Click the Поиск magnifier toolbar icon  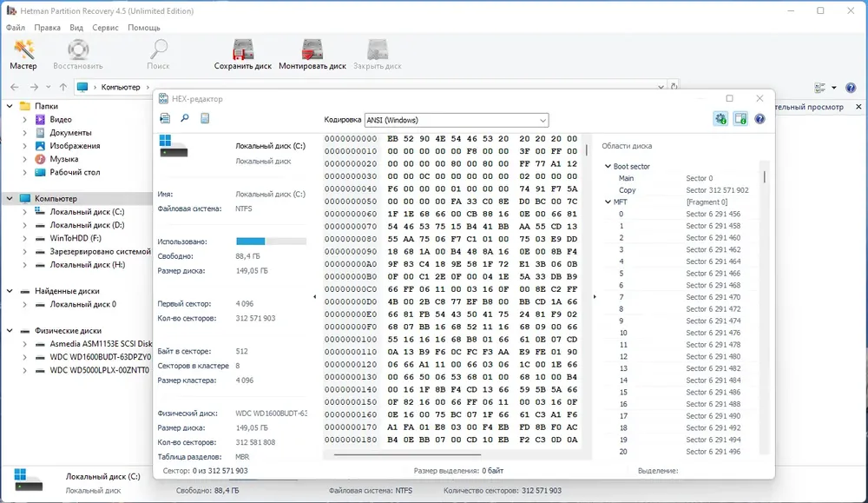[x=158, y=54]
